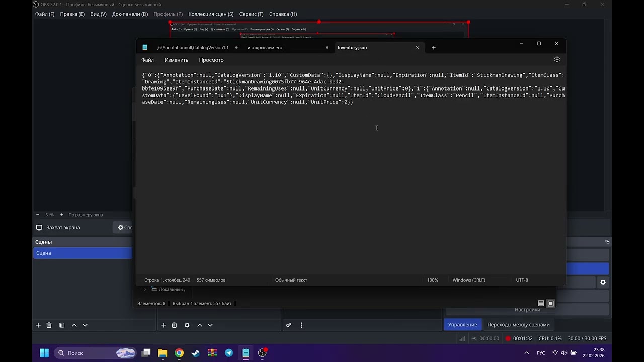Open the Справка (H) menu in OBS

(x=283, y=14)
